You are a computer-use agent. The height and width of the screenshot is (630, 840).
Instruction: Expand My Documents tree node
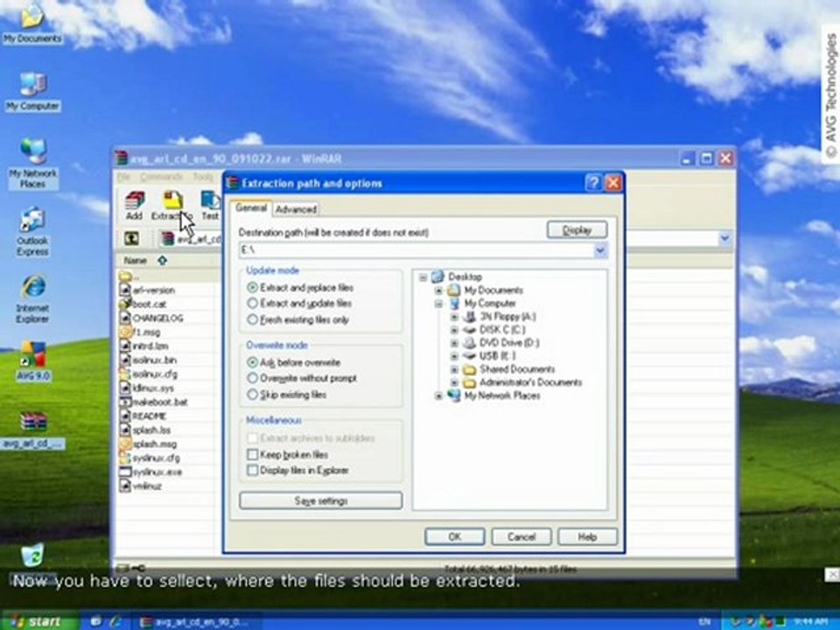pos(438,290)
